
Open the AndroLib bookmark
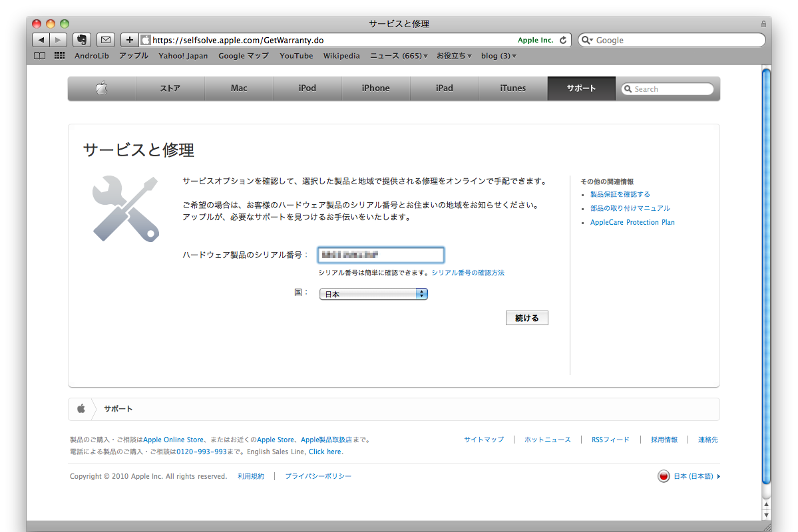coord(92,56)
